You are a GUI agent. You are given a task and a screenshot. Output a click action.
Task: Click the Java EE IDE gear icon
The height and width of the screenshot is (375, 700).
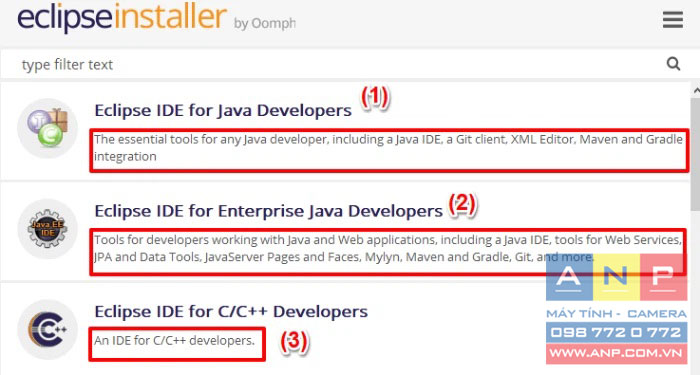(47, 229)
